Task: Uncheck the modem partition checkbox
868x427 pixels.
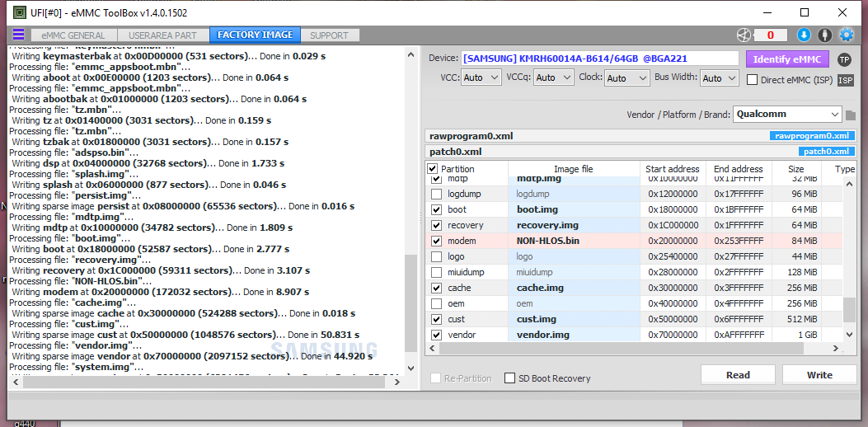Action: tap(437, 241)
